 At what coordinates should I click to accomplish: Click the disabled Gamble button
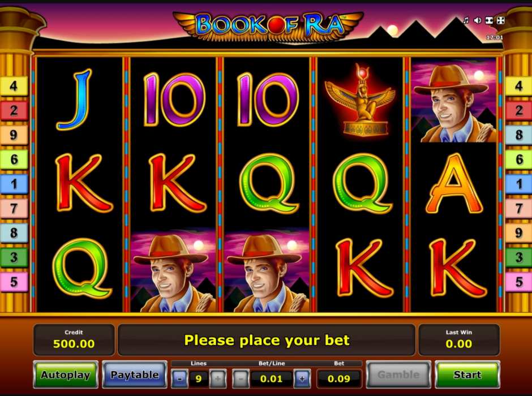398,375
